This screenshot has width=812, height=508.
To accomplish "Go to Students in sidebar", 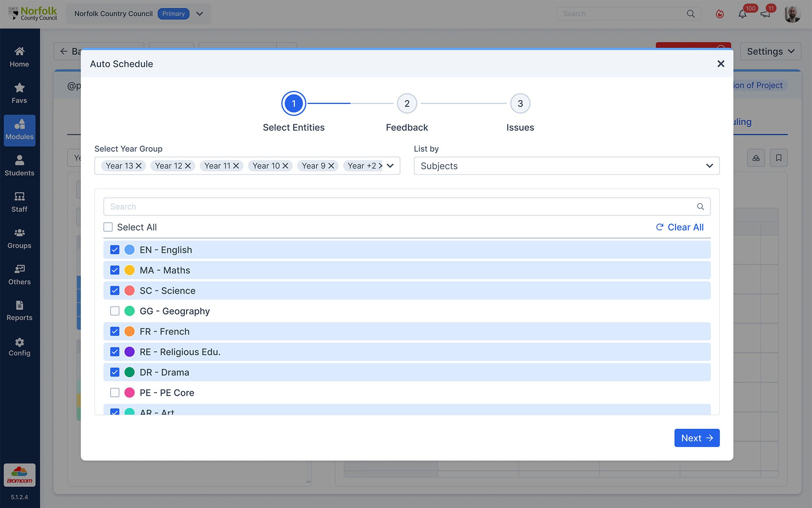I will pyautogui.click(x=19, y=166).
